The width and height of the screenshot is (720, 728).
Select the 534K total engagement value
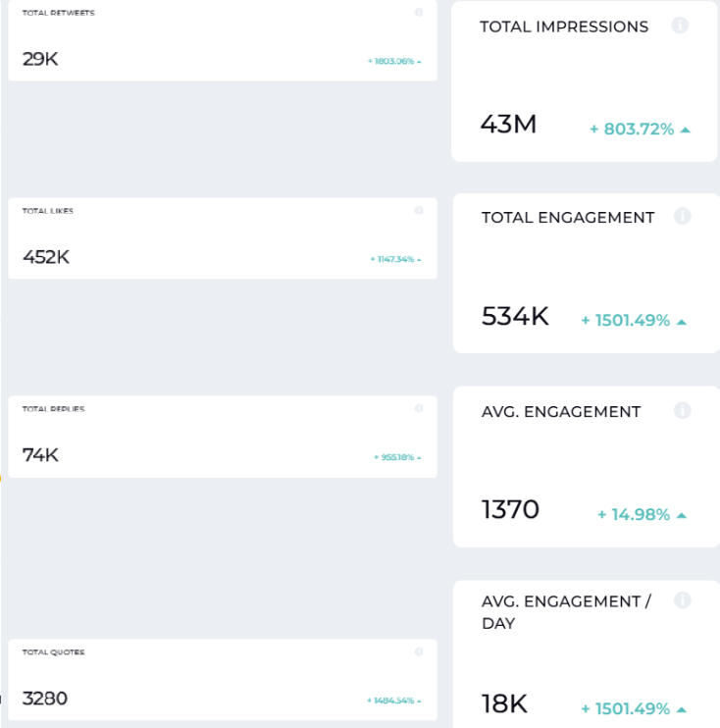click(x=515, y=316)
